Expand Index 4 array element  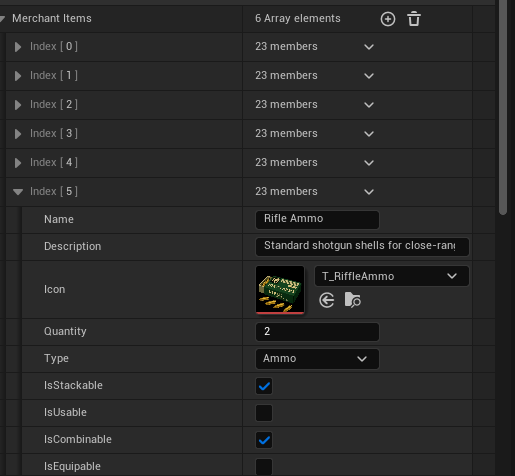pyautogui.click(x=18, y=163)
